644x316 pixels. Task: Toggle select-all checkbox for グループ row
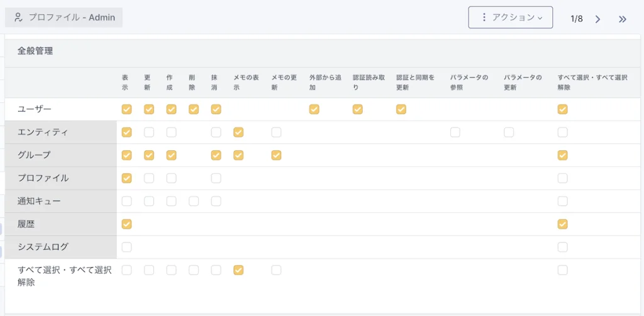click(563, 155)
